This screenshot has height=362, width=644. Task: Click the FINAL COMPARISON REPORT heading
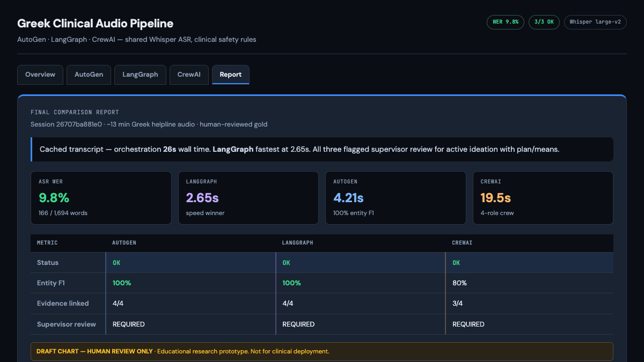tap(75, 113)
